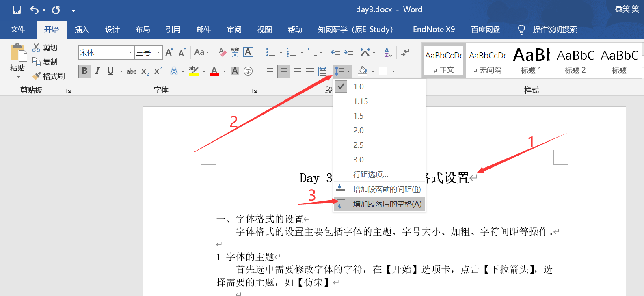Click the Distributed alignment icon

[x=323, y=71]
